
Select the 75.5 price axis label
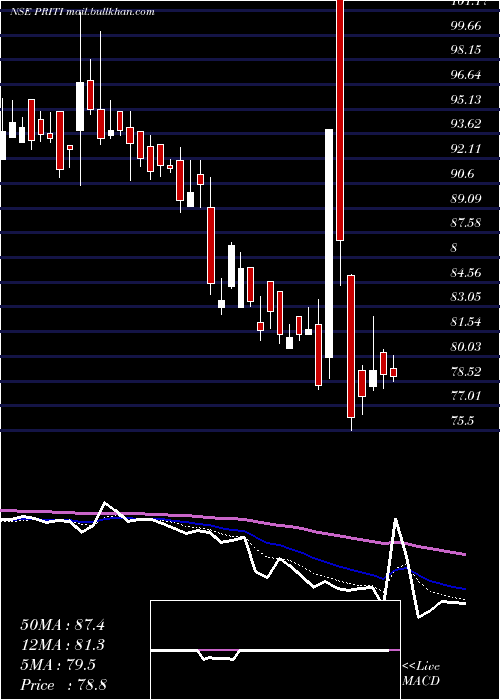tap(462, 421)
